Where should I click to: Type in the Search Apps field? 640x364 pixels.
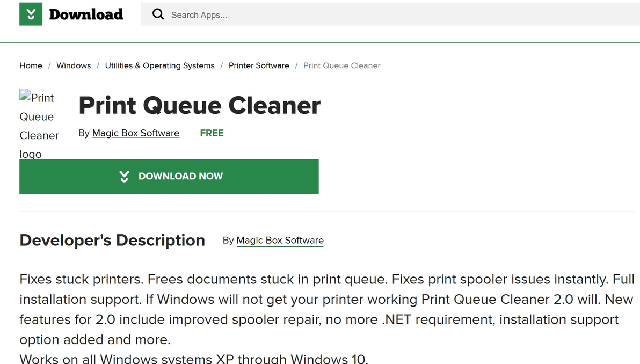[x=376, y=15]
